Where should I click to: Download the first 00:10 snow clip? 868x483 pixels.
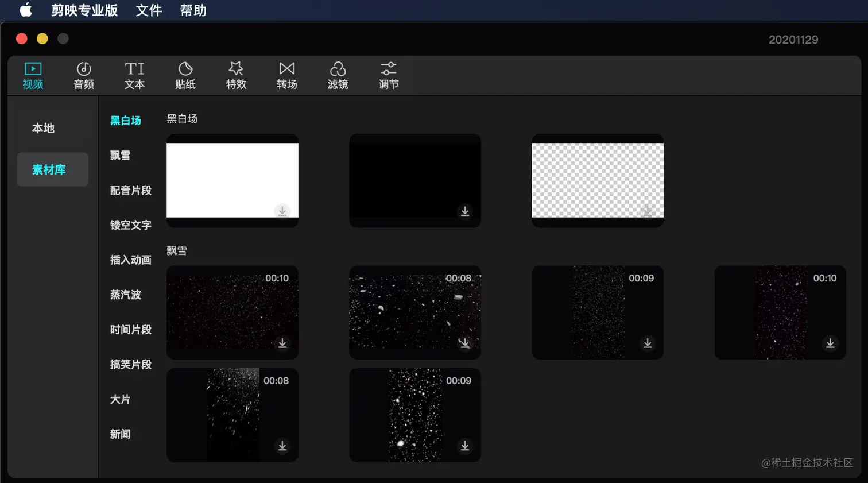282,343
